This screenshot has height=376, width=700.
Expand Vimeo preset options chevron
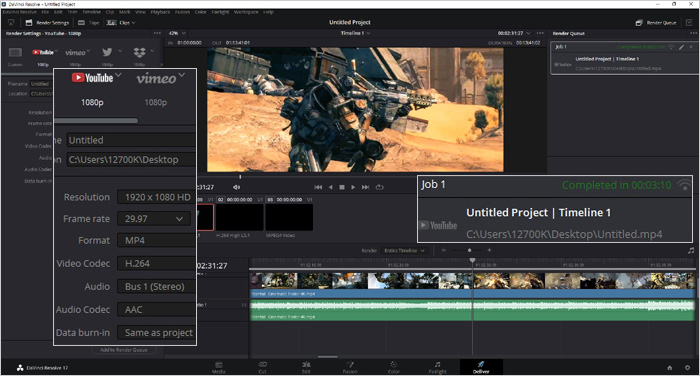click(x=88, y=51)
